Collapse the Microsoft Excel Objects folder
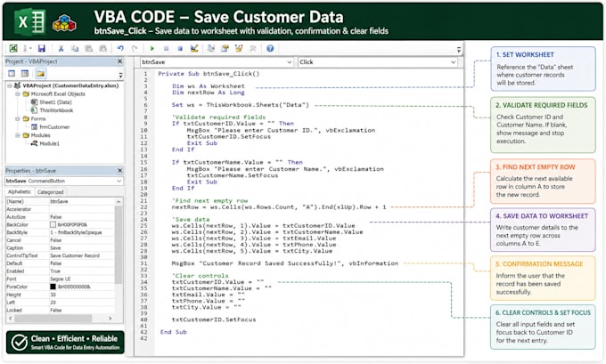The image size is (606, 364). [x=18, y=93]
